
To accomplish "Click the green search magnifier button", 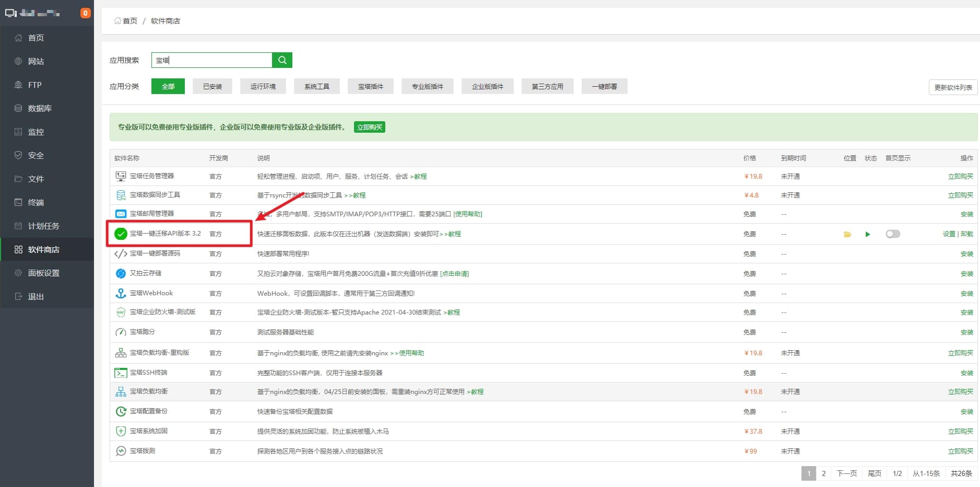I will 282,60.
